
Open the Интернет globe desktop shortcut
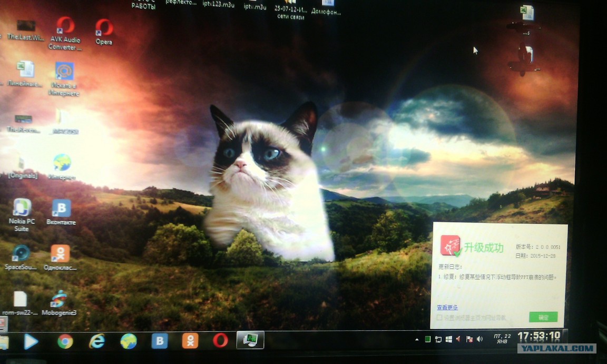pyautogui.click(x=62, y=166)
